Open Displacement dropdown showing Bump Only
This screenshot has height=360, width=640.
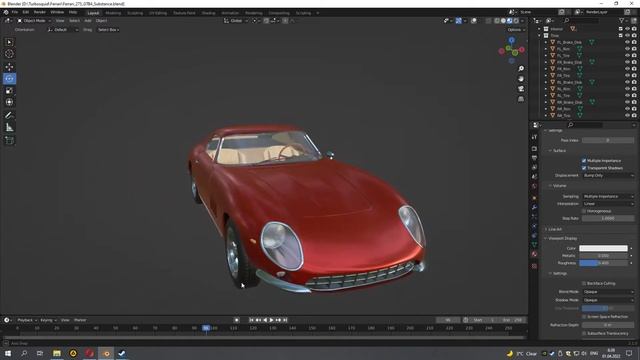[x=608, y=176]
